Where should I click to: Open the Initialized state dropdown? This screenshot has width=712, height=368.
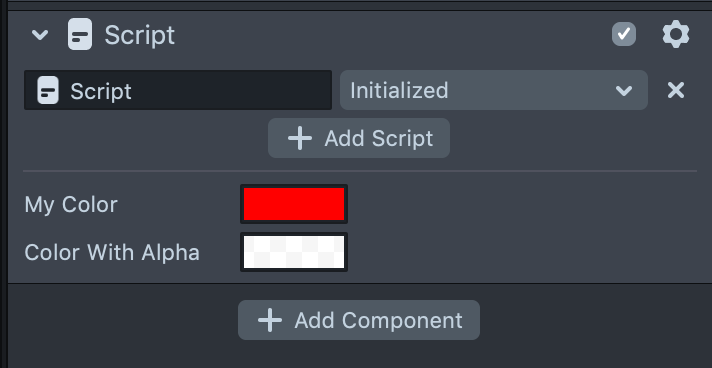[x=494, y=90]
